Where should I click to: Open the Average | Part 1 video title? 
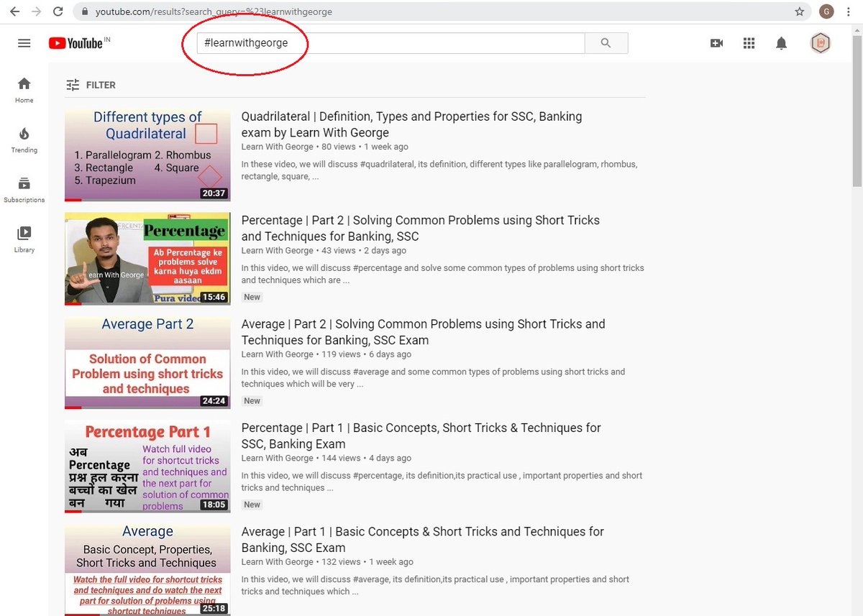click(x=423, y=539)
